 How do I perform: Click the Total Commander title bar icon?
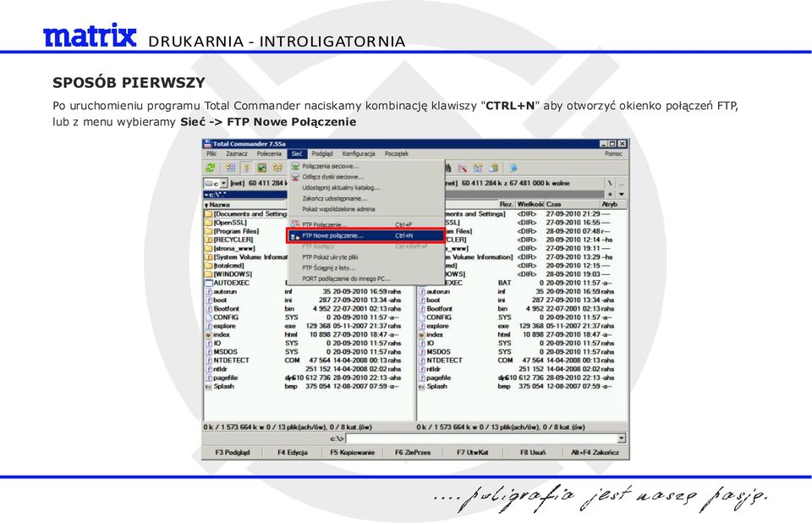tap(207, 144)
